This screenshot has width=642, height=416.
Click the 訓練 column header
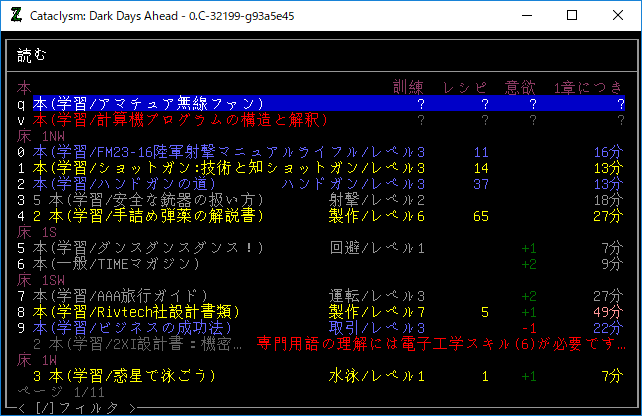pos(408,88)
